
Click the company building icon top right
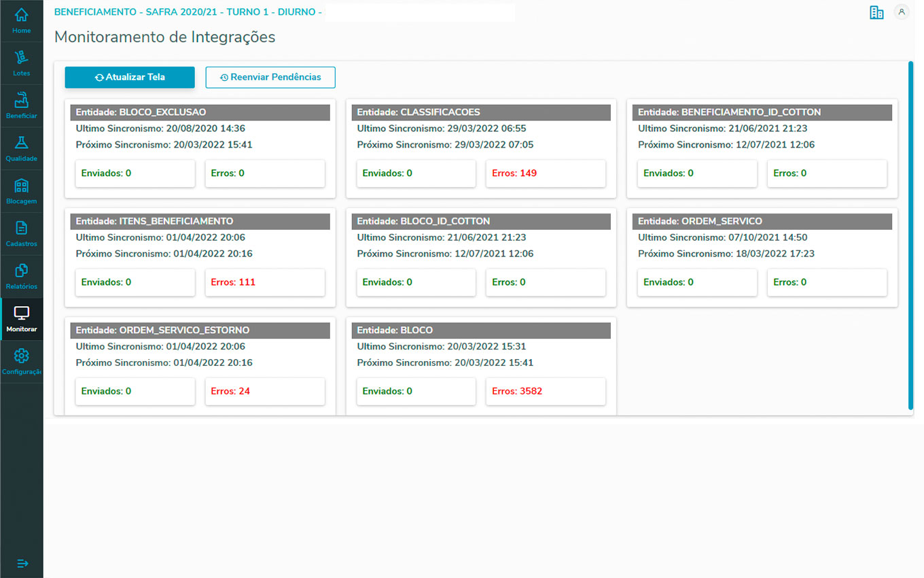pyautogui.click(x=876, y=12)
